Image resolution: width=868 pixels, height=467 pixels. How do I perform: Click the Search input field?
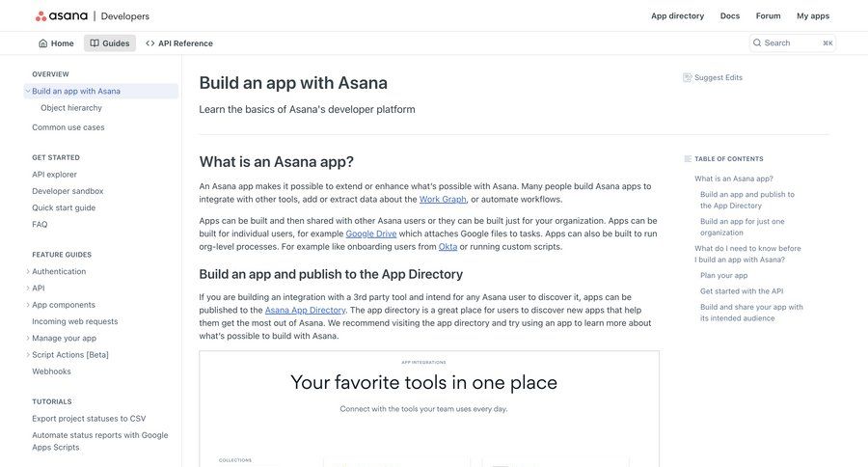[x=792, y=42]
